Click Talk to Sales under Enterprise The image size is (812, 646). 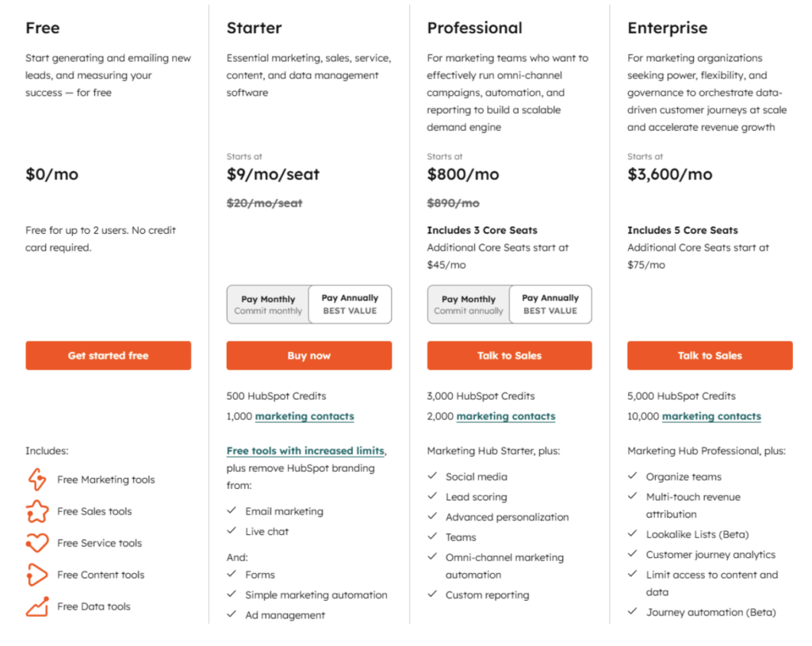click(x=710, y=356)
